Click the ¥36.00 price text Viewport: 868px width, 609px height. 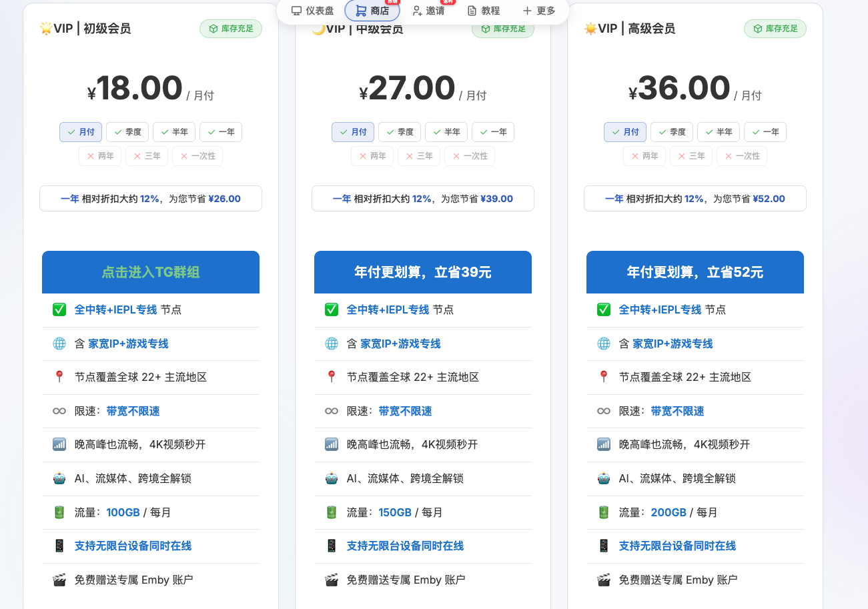(x=679, y=89)
